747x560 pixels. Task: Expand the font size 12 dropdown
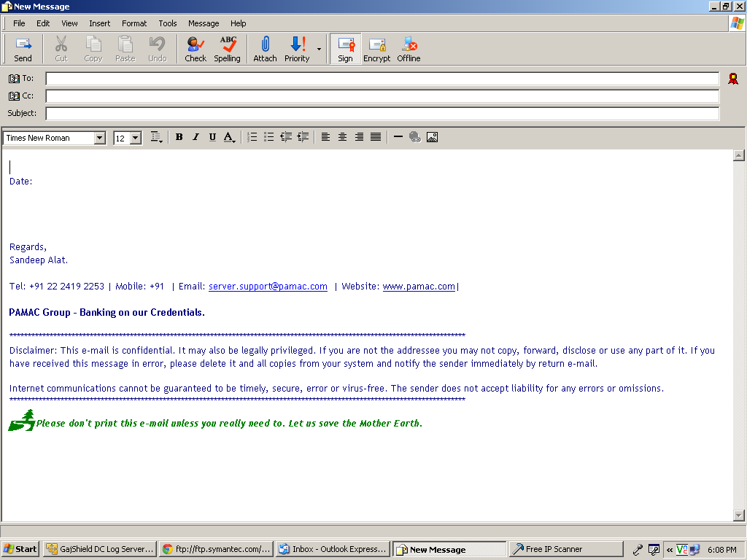pos(136,139)
